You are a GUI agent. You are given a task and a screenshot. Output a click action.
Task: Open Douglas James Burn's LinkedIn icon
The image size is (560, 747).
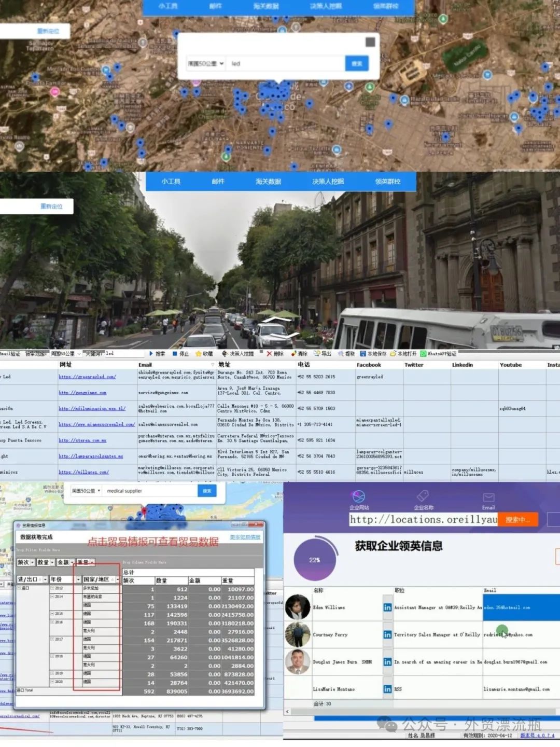387,662
